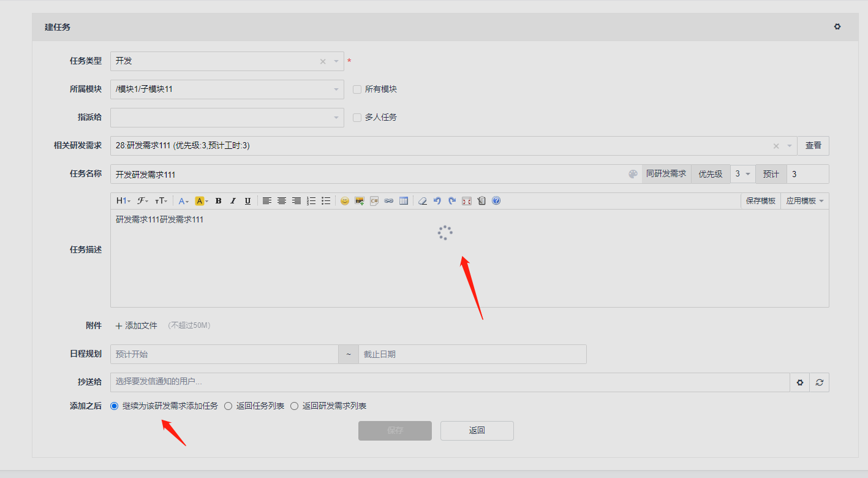Open the heading format H1 menu
The image size is (868, 478).
coord(123,201)
